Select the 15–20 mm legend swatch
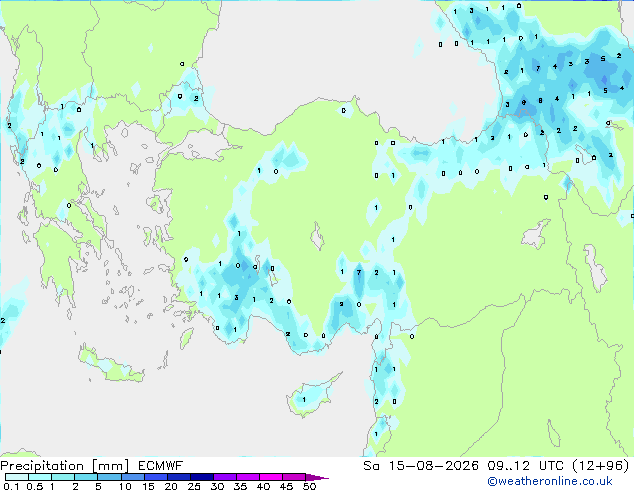Screen dimensions: 634x490 155,477
